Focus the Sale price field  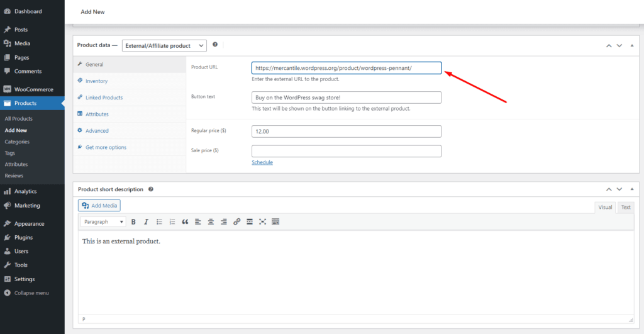[347, 151]
